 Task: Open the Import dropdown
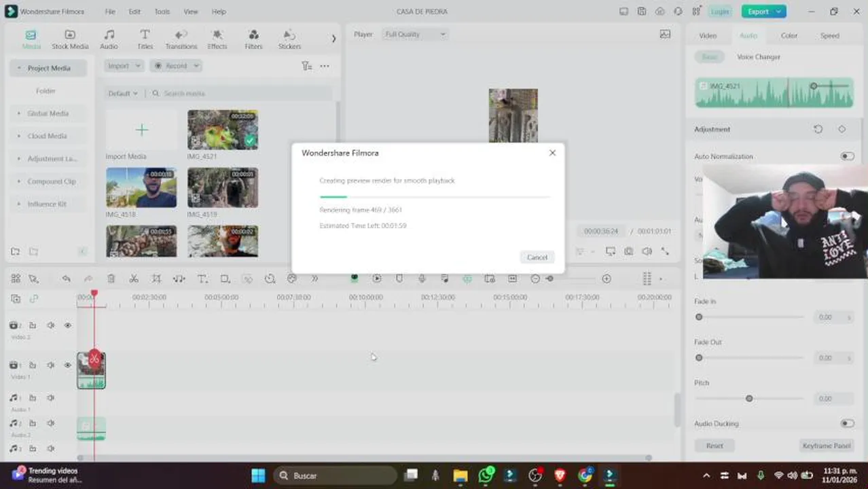pyautogui.click(x=124, y=66)
